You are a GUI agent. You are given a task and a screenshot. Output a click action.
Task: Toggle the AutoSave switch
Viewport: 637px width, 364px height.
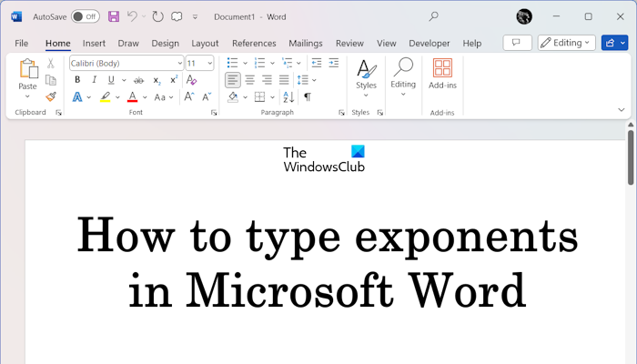[86, 16]
